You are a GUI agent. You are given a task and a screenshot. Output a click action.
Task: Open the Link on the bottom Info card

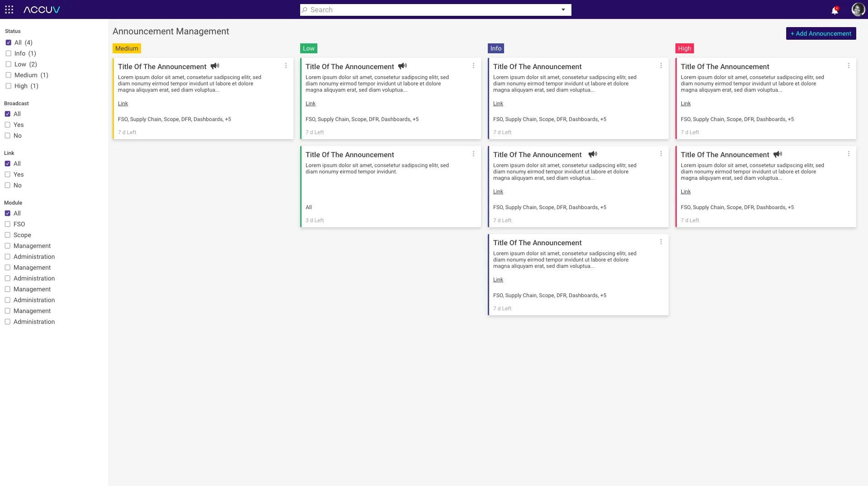click(498, 280)
